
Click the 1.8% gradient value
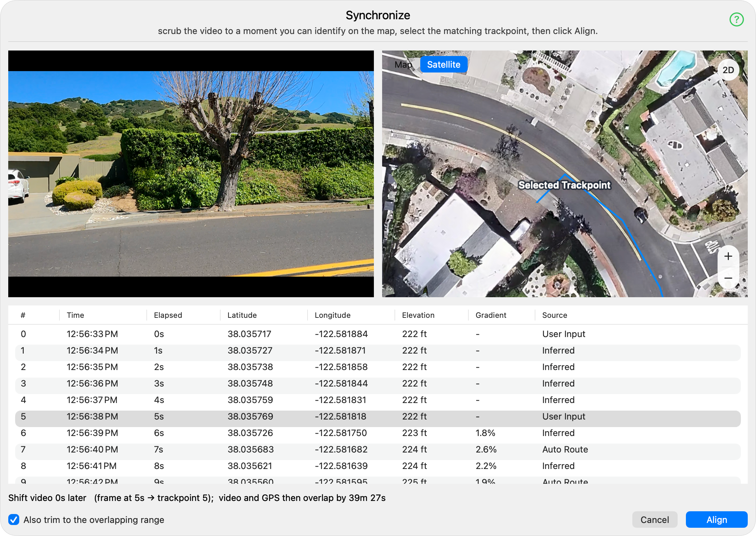point(485,433)
